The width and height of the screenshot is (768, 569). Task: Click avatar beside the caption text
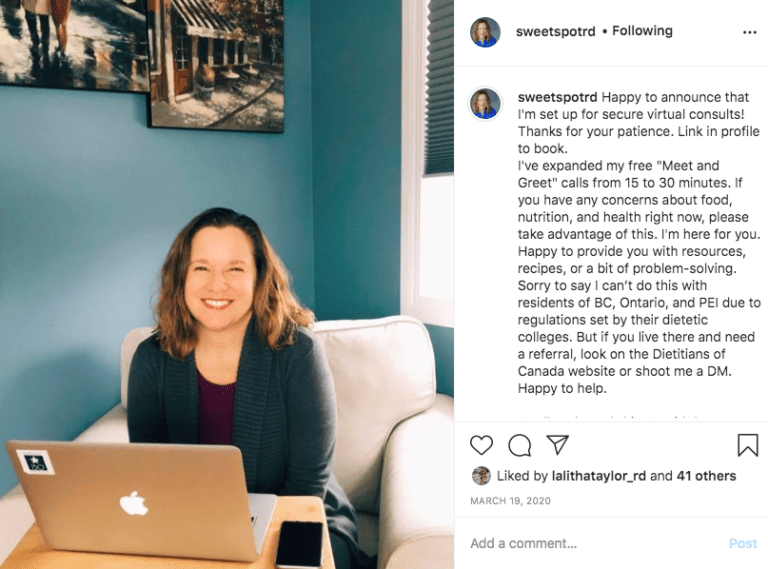485,104
